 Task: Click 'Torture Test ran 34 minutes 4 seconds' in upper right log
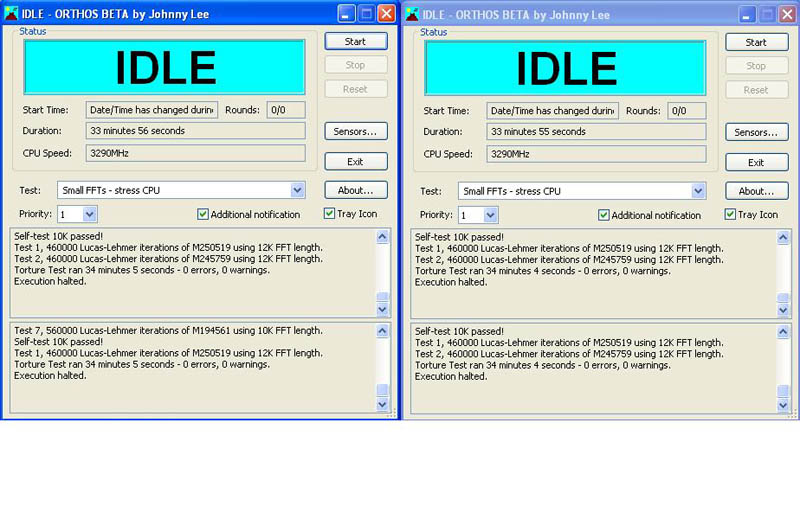(543, 271)
